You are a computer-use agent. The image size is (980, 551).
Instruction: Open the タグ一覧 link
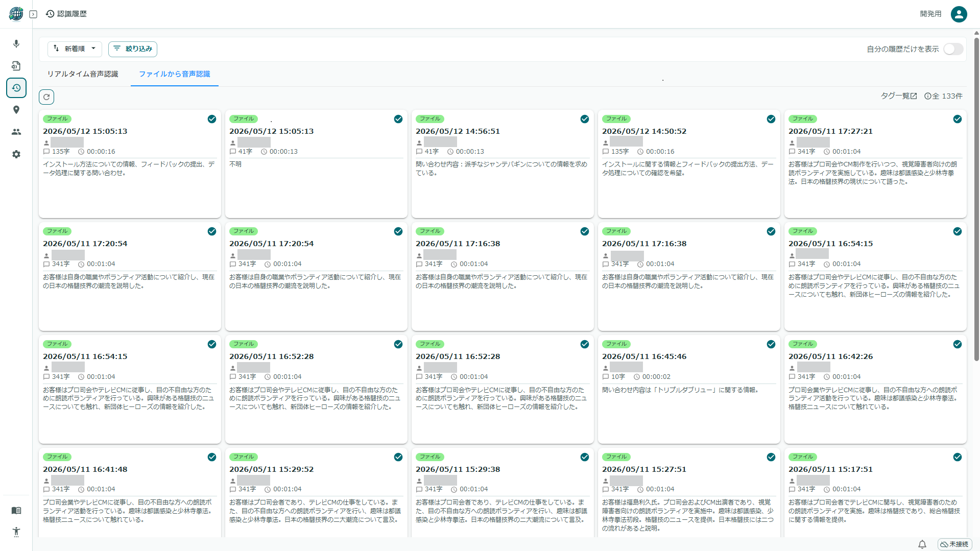pos(899,96)
